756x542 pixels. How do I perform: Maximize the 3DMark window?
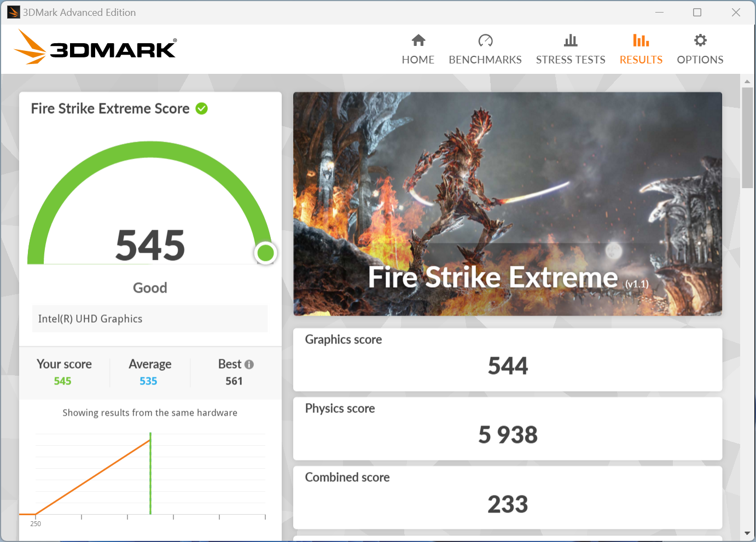point(697,12)
